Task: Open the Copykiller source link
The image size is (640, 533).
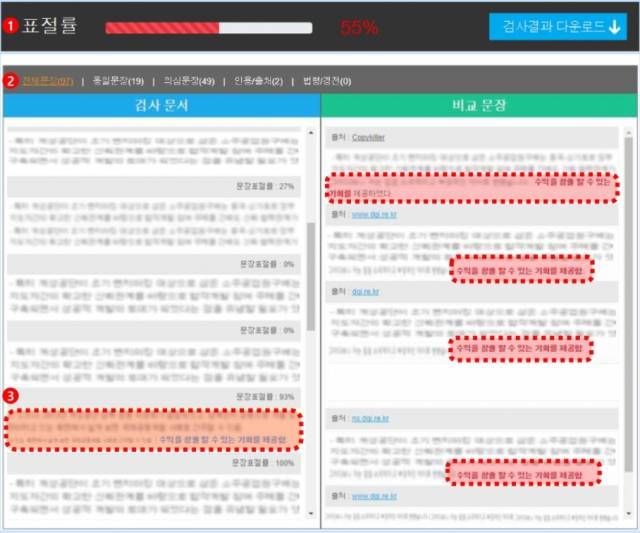Action: pos(368,138)
